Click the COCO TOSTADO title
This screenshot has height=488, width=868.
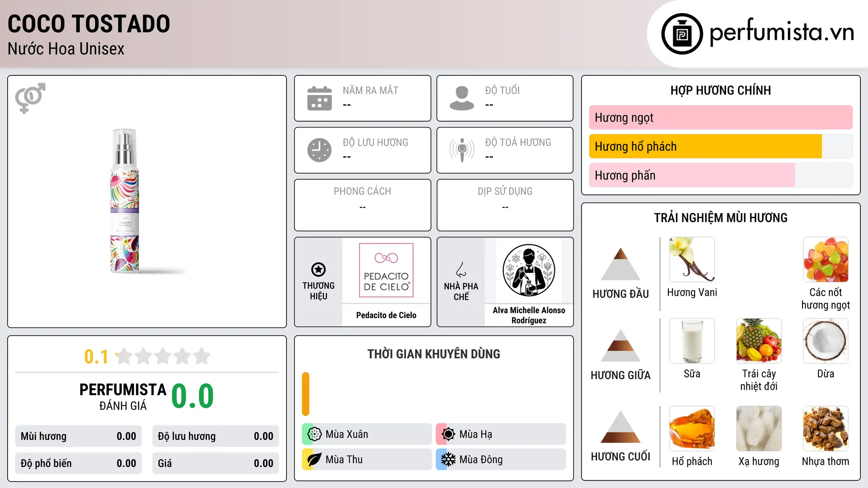click(x=89, y=24)
